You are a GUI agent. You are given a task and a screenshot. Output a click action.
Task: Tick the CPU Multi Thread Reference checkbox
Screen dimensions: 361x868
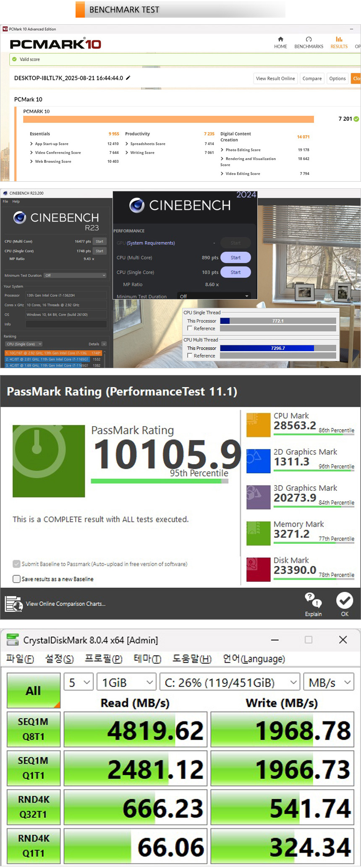click(190, 356)
